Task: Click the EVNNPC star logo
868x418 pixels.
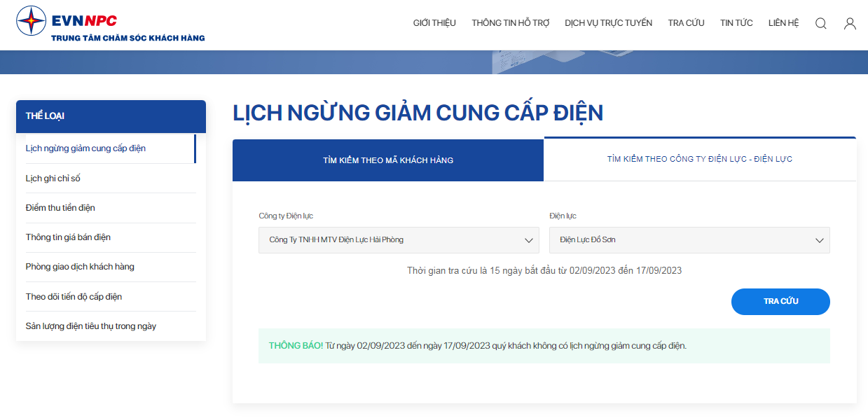Action: [x=31, y=20]
